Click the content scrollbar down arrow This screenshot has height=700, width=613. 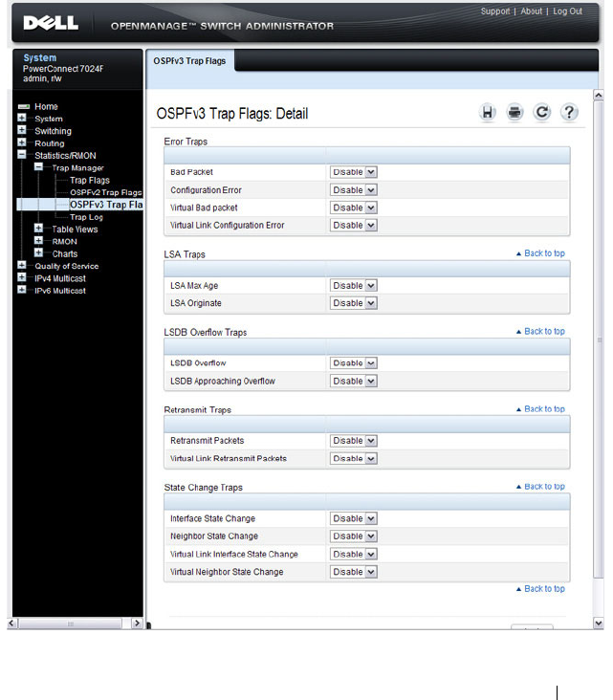[x=599, y=623]
